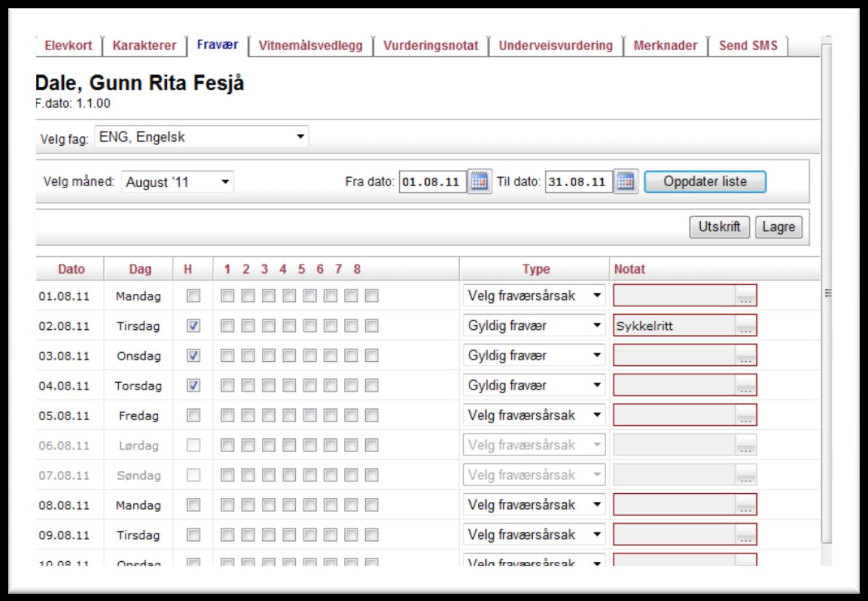Image resolution: width=868 pixels, height=601 pixels.
Task: Open absence type dropdown for 05.08.11
Action: point(534,415)
